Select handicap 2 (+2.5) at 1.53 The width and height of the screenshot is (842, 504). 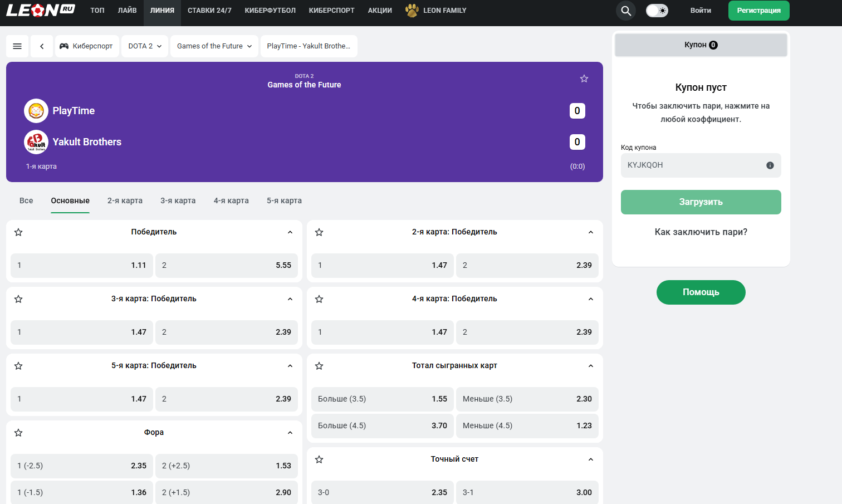(x=227, y=466)
